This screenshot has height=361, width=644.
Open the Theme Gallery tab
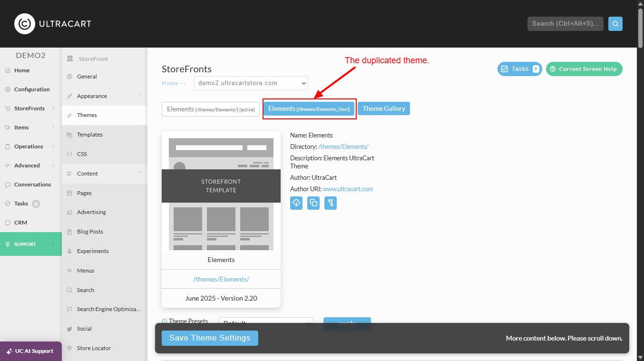point(384,108)
